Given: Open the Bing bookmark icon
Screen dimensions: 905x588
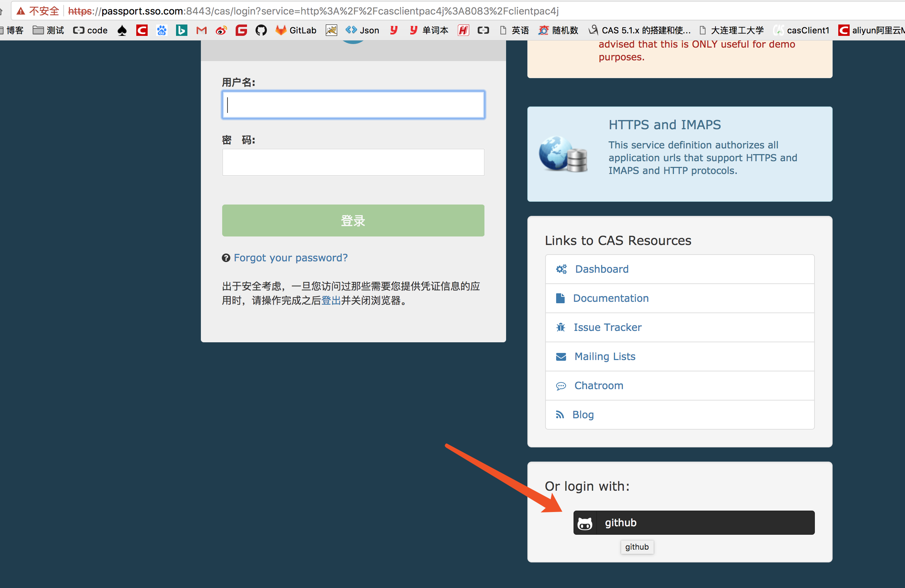Looking at the screenshot, I should [x=181, y=31].
